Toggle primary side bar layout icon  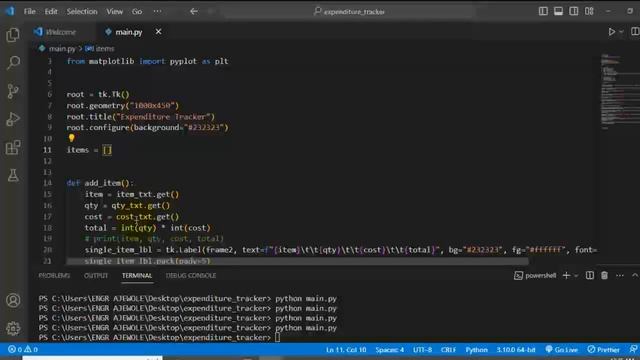click(543, 11)
